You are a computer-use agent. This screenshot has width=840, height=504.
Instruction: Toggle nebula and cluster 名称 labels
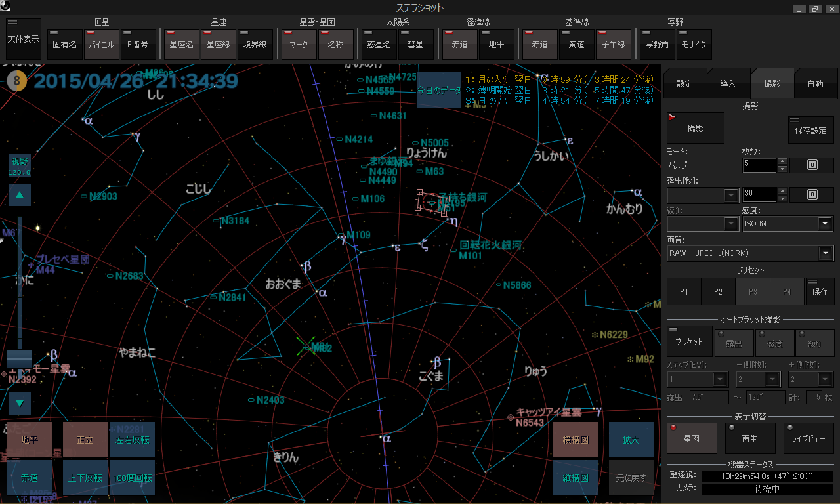coord(336,44)
